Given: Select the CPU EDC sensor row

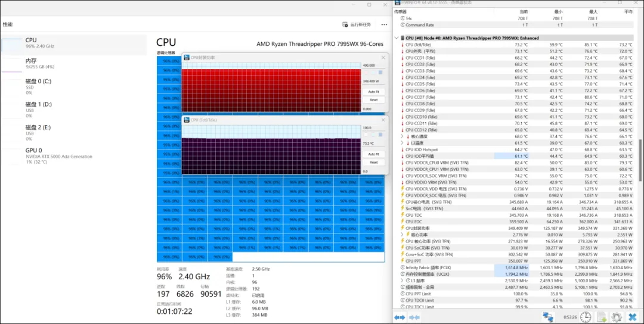Looking at the screenshot, I should click(515, 222).
